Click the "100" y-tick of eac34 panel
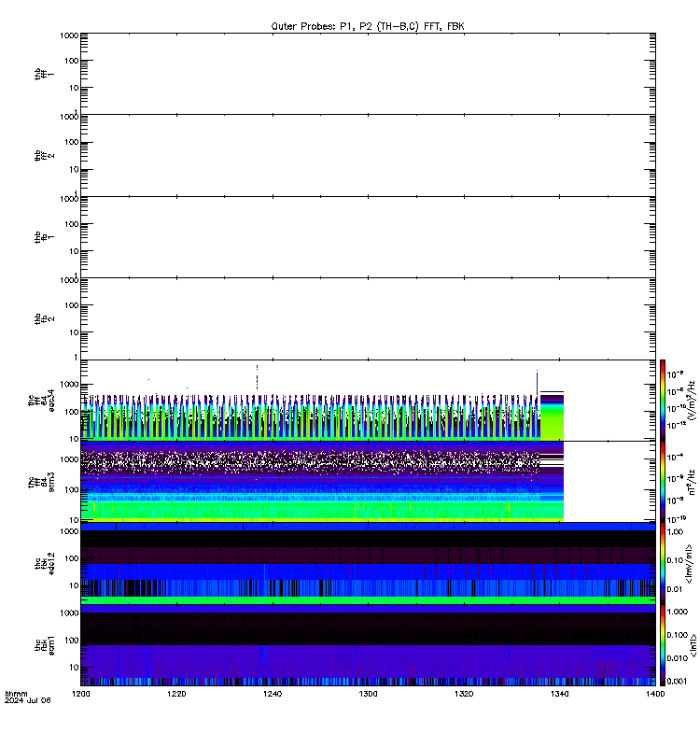 [73, 412]
